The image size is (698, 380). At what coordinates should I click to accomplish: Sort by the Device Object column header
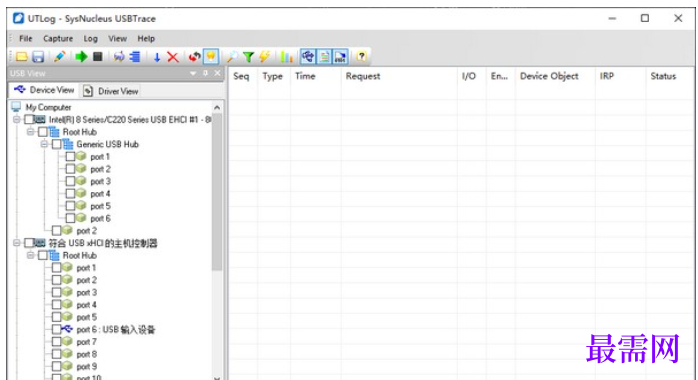(555, 76)
